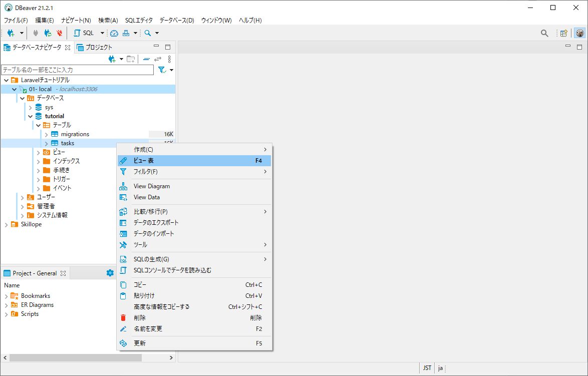Choose 更新 from the context menu

tap(194, 343)
